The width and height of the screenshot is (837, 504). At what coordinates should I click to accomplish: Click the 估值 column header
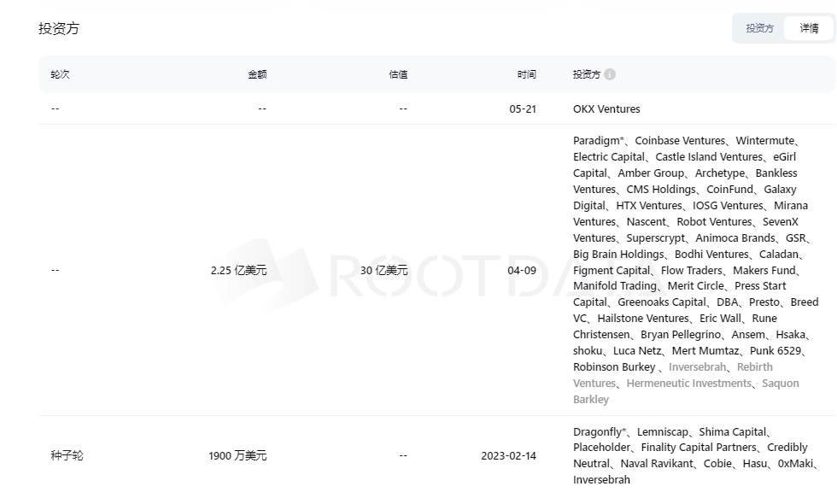398,74
